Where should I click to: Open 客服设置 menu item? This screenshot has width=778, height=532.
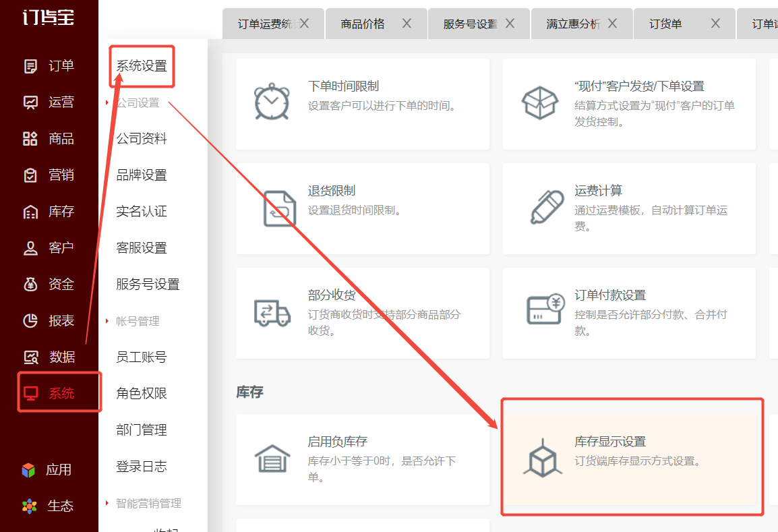[x=142, y=247]
